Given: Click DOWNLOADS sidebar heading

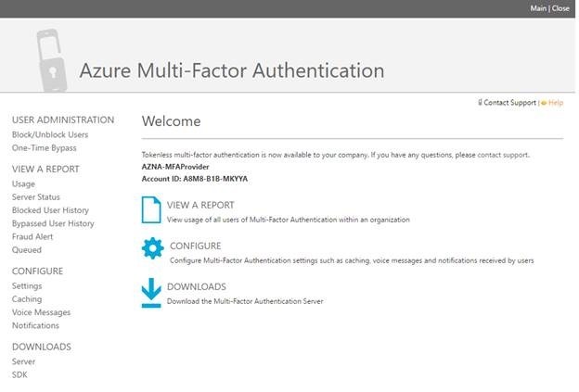Looking at the screenshot, I should [42, 347].
